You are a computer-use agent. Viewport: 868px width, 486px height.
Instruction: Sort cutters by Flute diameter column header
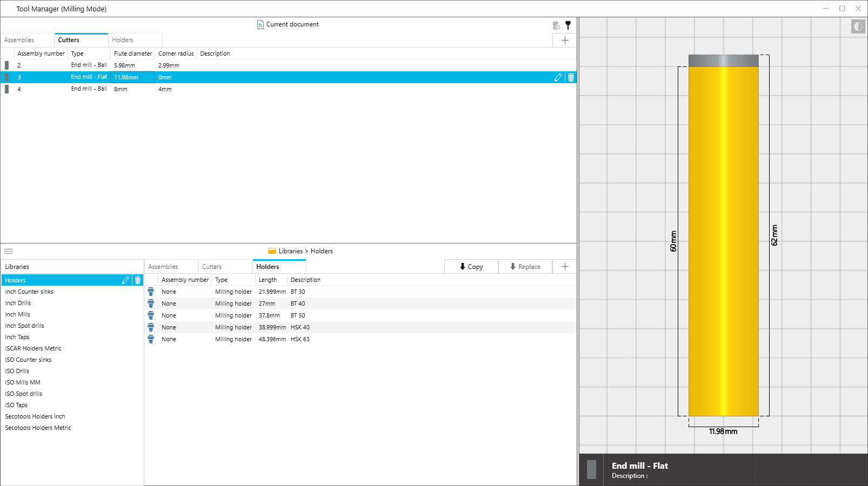pos(132,53)
